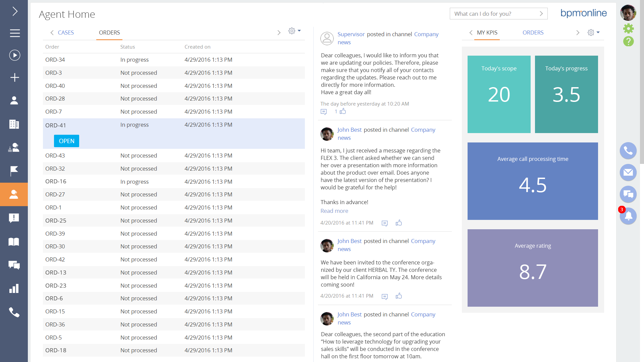
Task: Like John Best's FLEX 3 post
Action: click(x=398, y=223)
